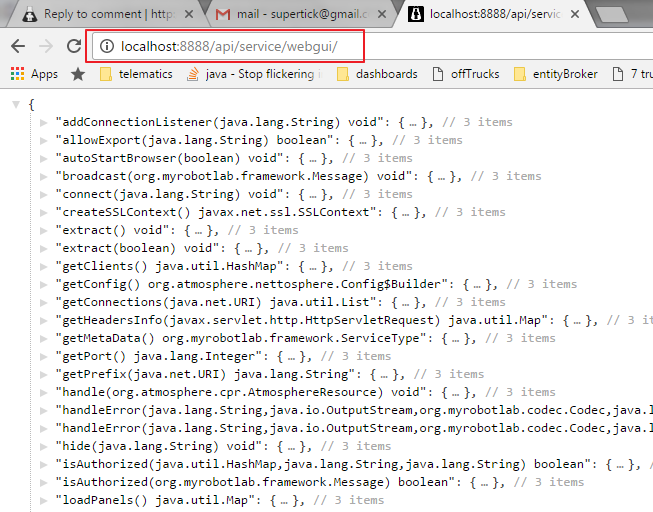View site information icon in address bar
Image resolution: width=653 pixels, height=512 pixels.
tap(107, 46)
